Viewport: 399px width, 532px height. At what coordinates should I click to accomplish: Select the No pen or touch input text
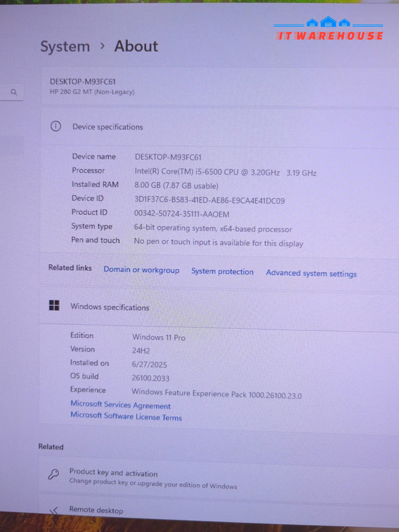pos(219,243)
